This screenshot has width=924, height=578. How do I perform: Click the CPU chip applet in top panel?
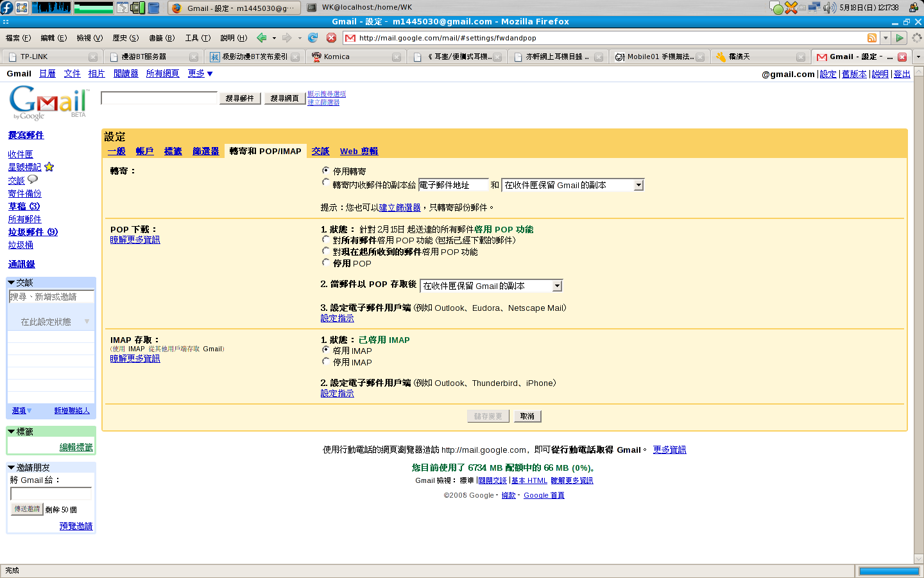[138, 8]
